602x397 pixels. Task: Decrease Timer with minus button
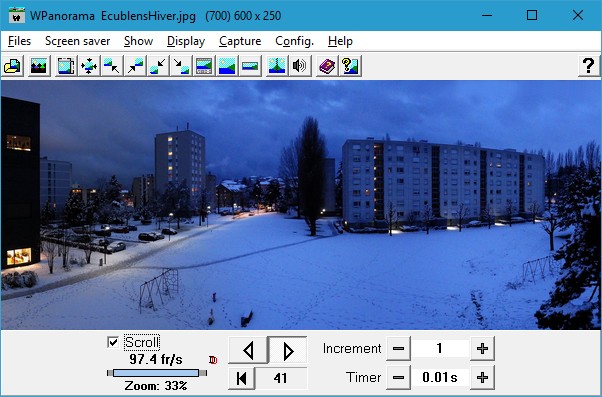point(399,377)
